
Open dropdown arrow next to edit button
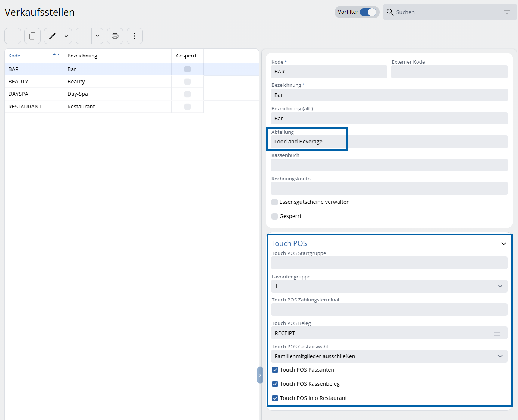(x=66, y=36)
